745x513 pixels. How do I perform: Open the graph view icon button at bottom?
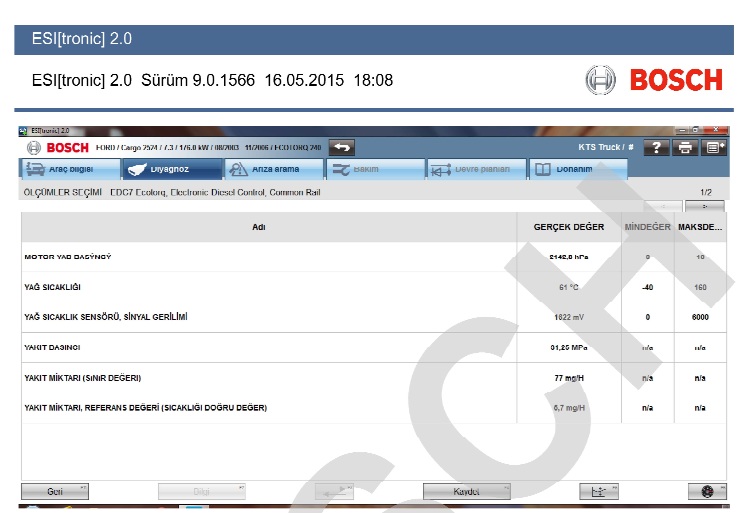click(x=599, y=492)
